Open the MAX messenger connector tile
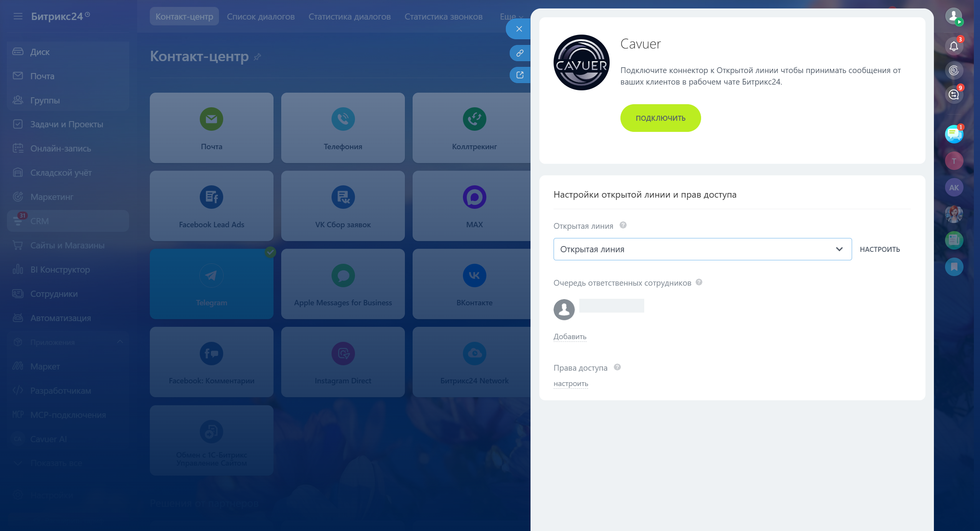The height and width of the screenshot is (531, 980). click(x=474, y=206)
